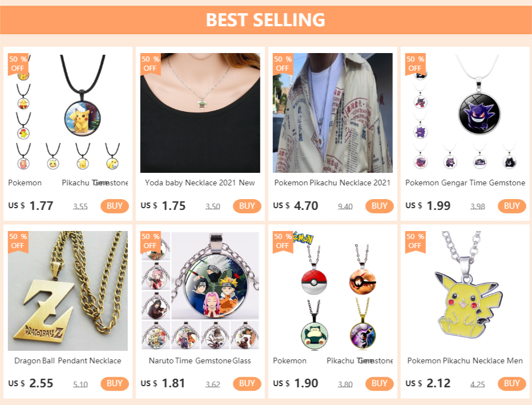Open the Pokemon Pikachu Necklace Men title
532x405 pixels.
pyautogui.click(x=465, y=361)
